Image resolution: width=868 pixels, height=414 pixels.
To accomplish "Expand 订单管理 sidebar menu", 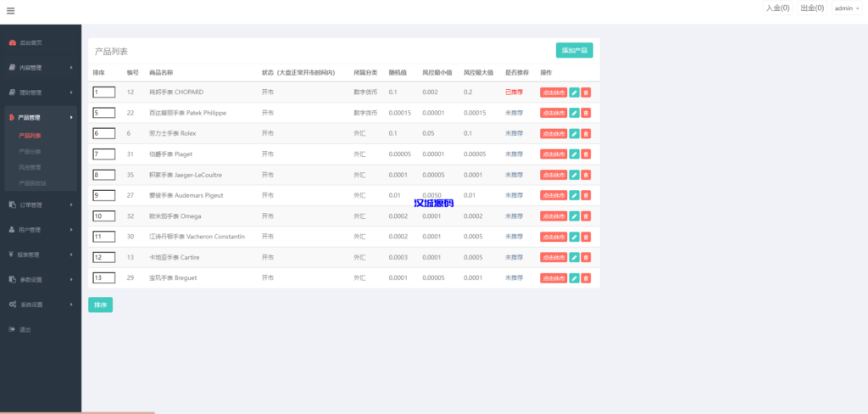I will [x=41, y=204].
